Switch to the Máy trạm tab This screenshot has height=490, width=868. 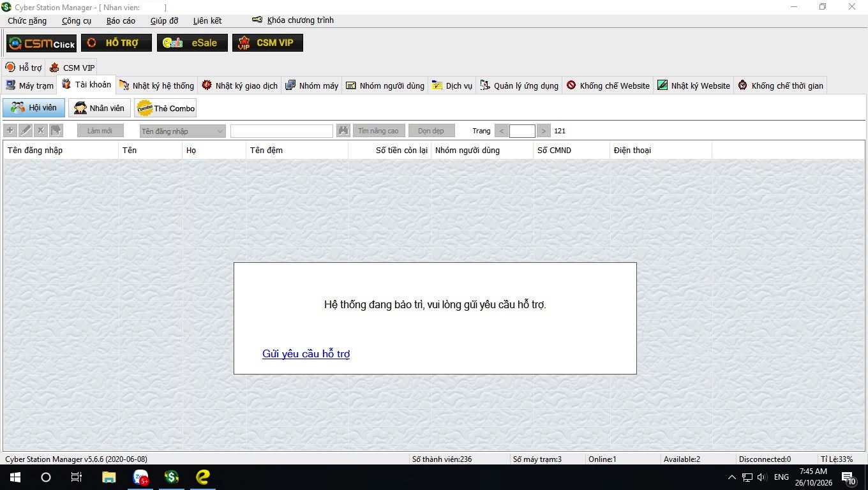coord(29,85)
